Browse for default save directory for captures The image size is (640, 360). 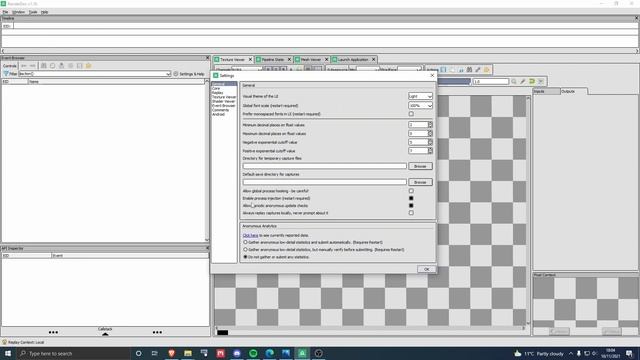point(420,182)
